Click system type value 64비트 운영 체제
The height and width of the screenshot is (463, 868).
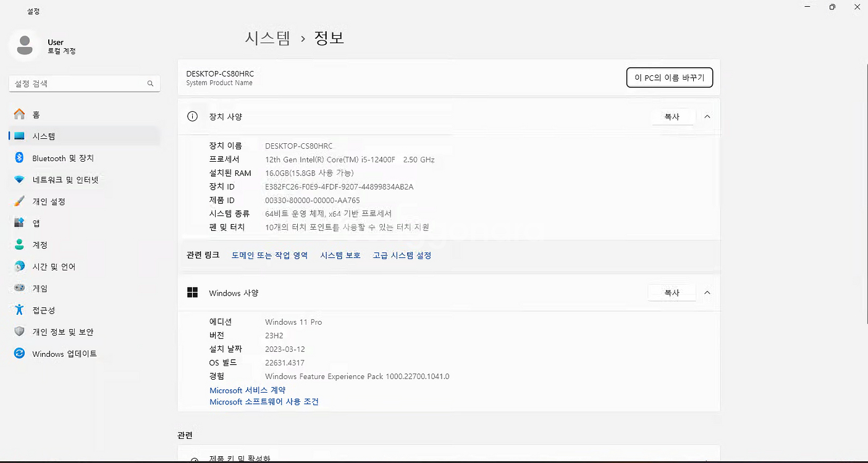pos(328,214)
